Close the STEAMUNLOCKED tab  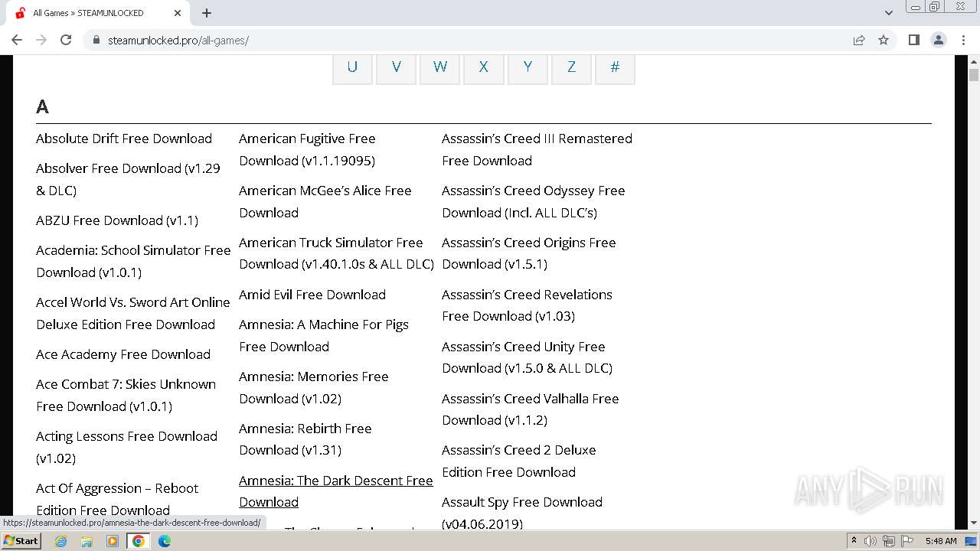click(178, 13)
